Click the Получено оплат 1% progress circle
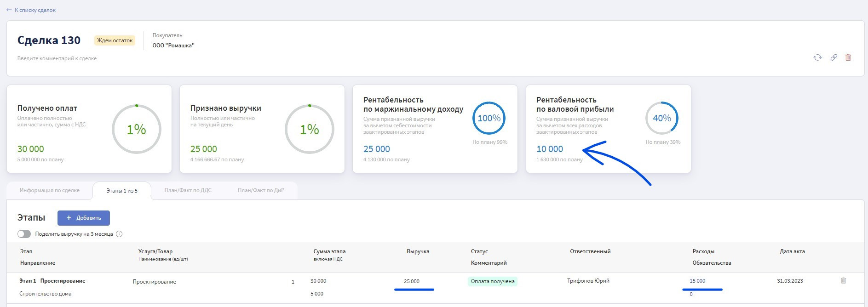The height and width of the screenshot is (307, 868). click(x=137, y=129)
